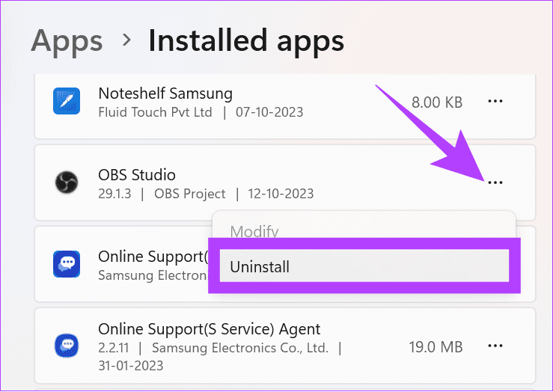Select Uninstall from the context menu

(364, 266)
